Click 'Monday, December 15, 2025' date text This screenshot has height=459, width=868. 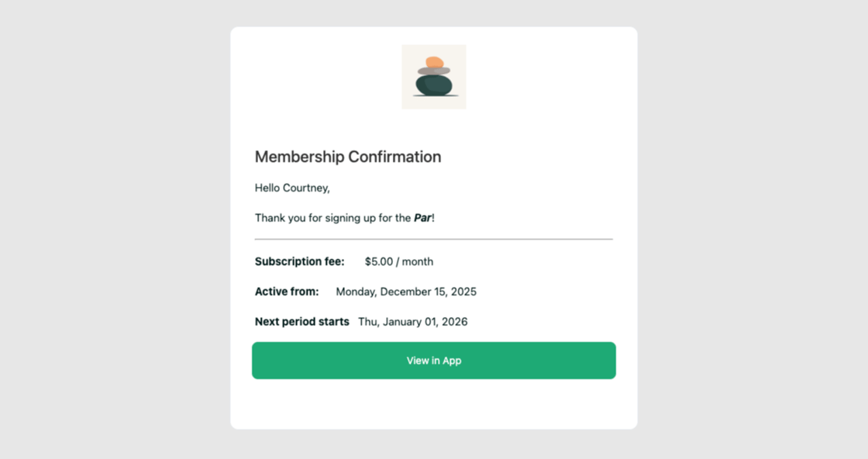coord(405,292)
